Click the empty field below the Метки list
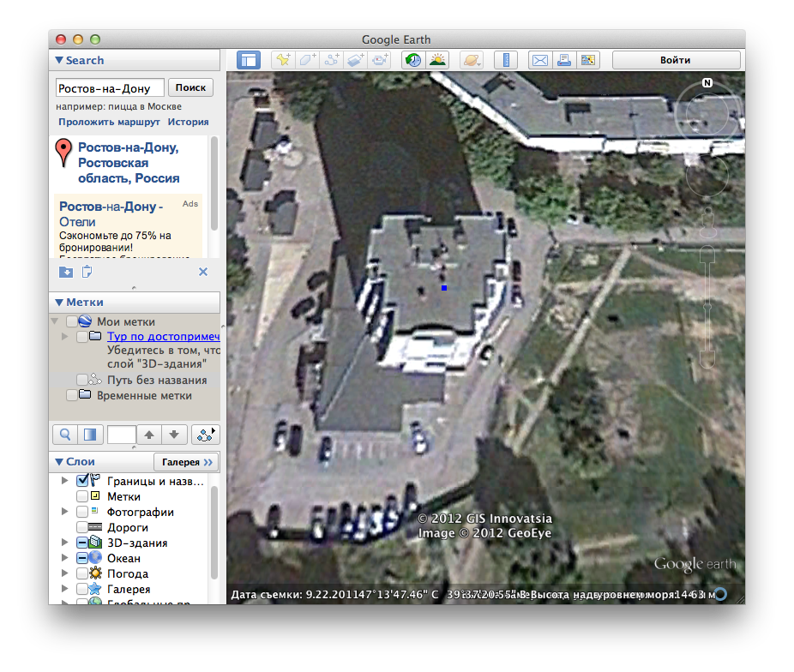The width and height of the screenshot is (794, 672). point(122,435)
